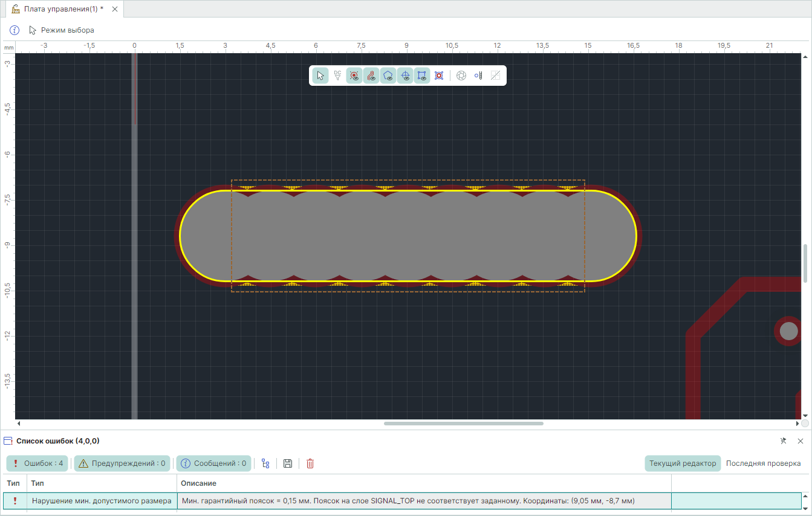Toggle polygon region visibility icon
The height and width of the screenshot is (516, 812).
tap(388, 76)
